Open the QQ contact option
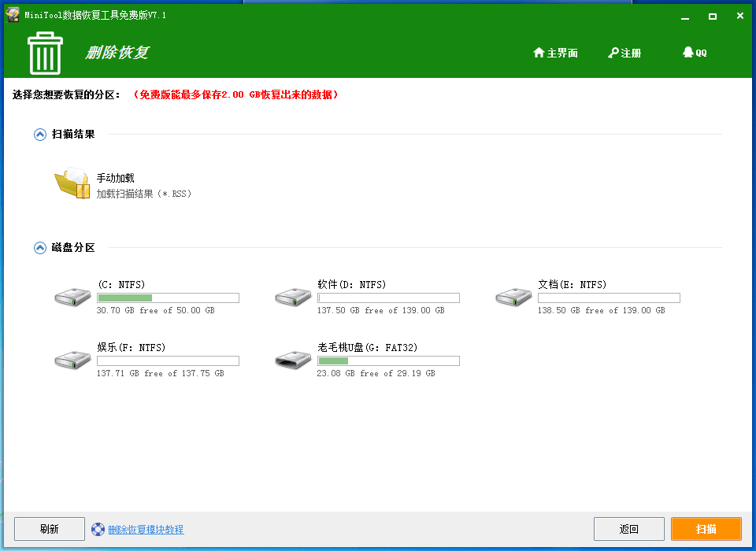 (x=695, y=53)
